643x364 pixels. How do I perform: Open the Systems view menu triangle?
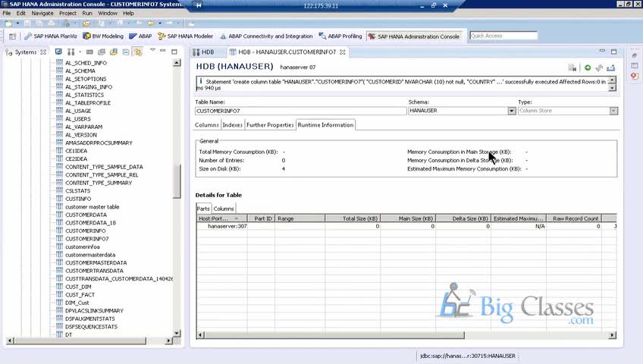(152, 50)
